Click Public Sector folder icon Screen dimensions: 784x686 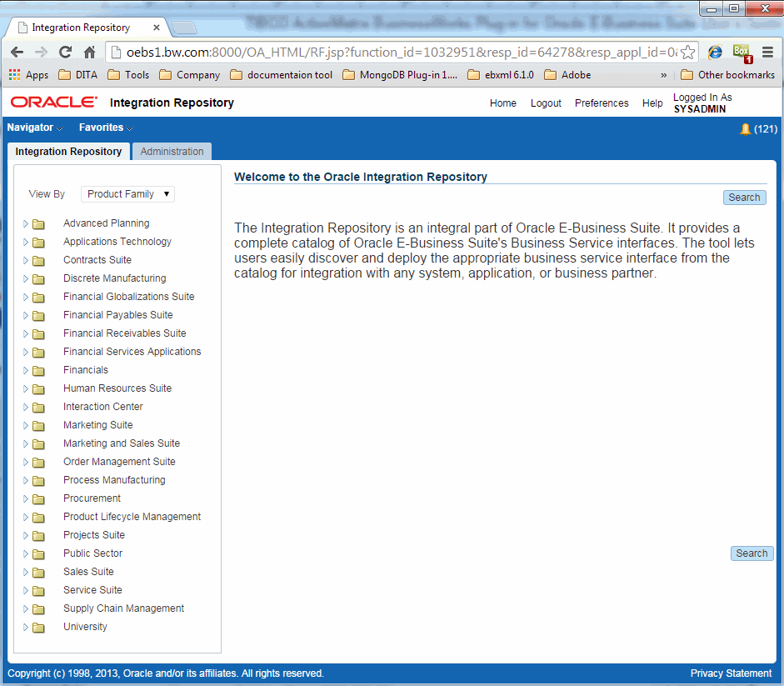coord(38,554)
